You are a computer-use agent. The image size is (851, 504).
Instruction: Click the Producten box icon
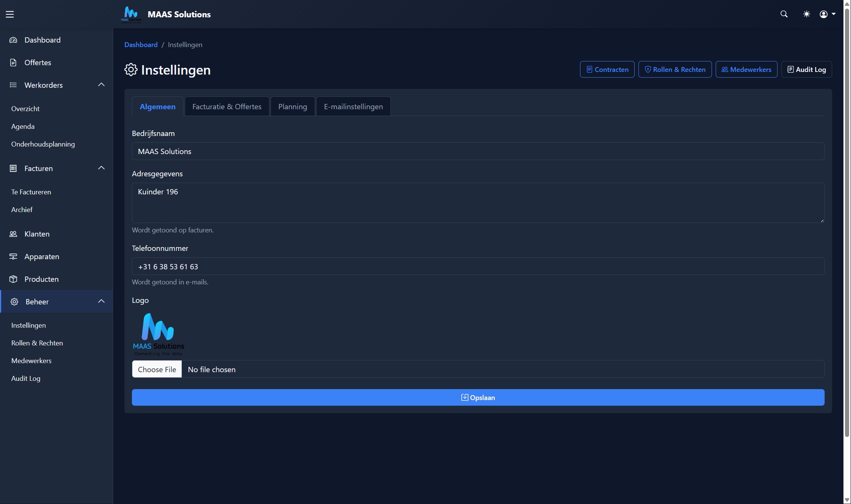point(13,279)
